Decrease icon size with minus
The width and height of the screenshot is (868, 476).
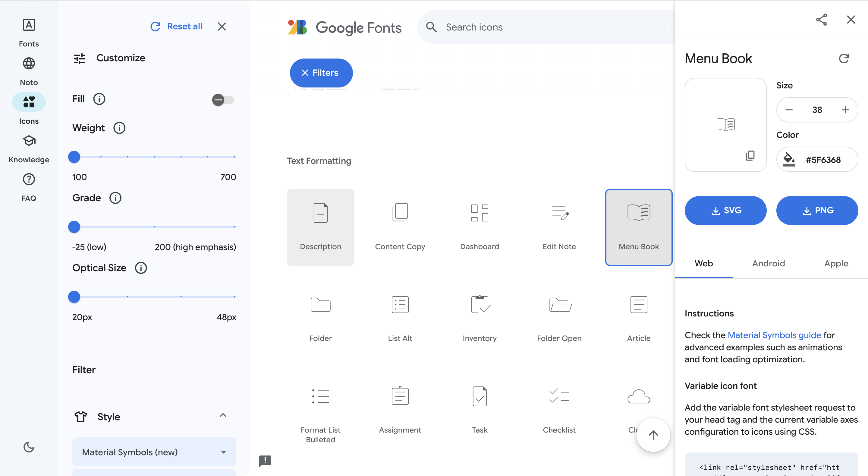coord(789,110)
